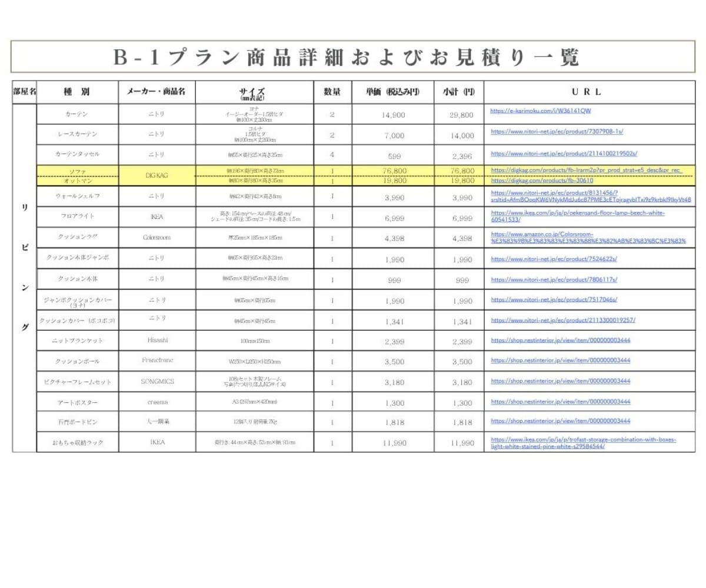Click the DIG KAG maker cell
706x588 pixels.
156,175
